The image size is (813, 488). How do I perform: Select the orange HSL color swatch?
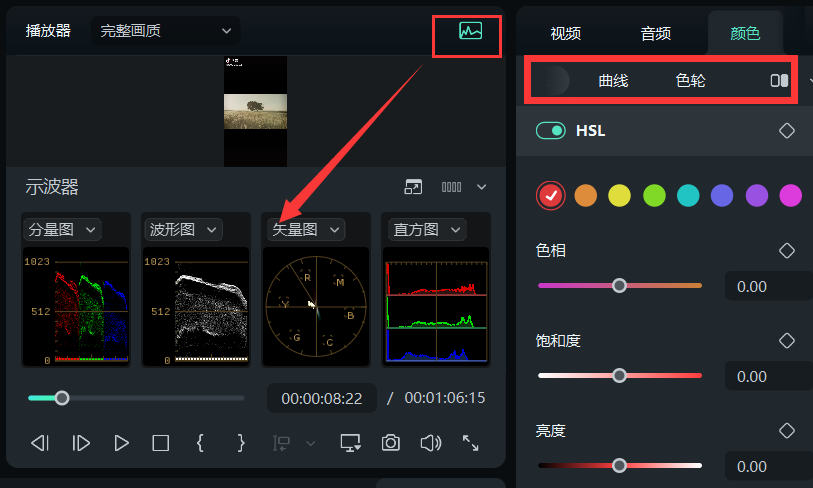tap(586, 196)
